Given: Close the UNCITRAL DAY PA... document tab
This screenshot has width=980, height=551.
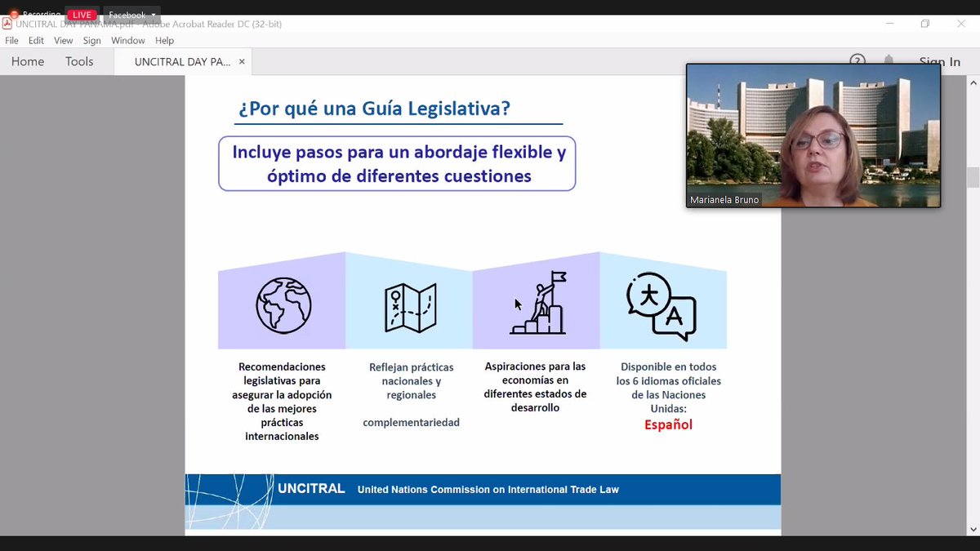Looking at the screenshot, I should (242, 62).
